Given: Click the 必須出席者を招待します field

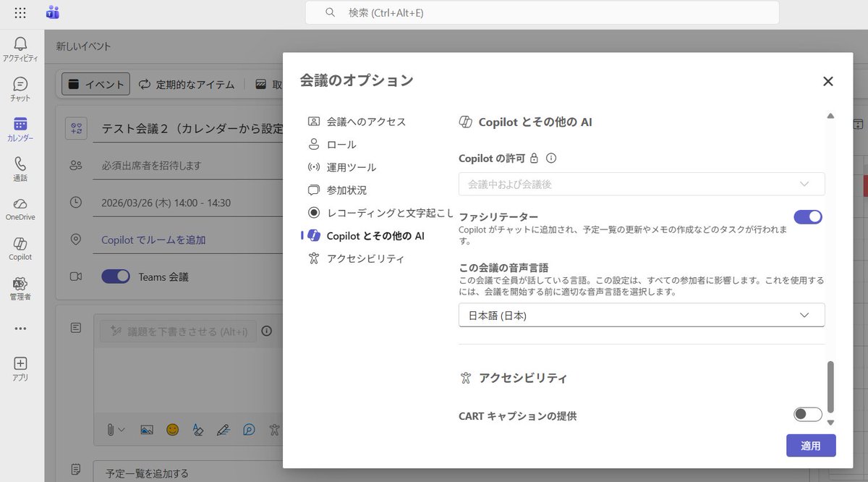Looking at the screenshot, I should point(188,166).
